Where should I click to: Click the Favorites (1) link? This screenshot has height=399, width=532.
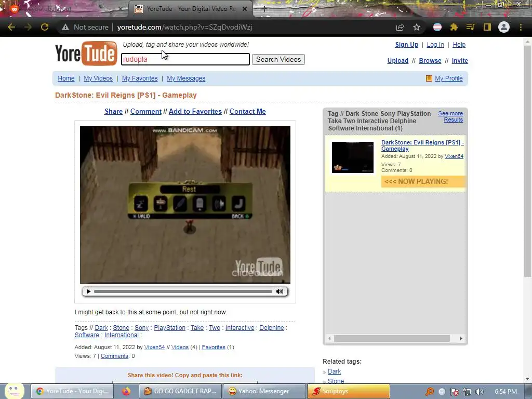pos(214,347)
